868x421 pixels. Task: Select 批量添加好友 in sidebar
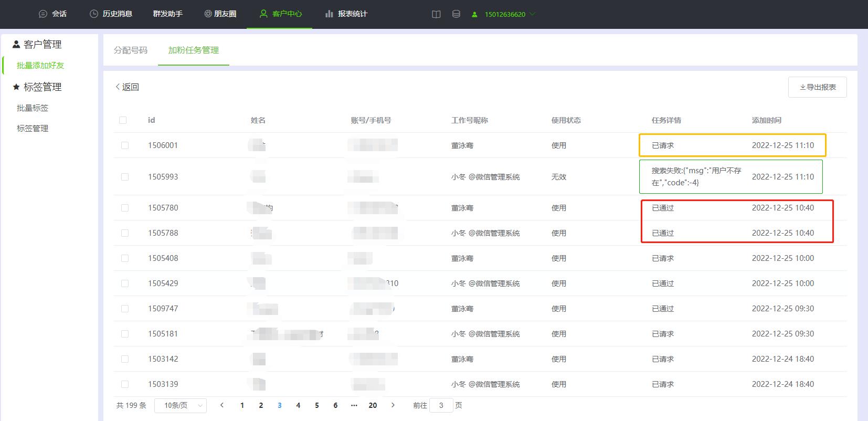(40, 66)
